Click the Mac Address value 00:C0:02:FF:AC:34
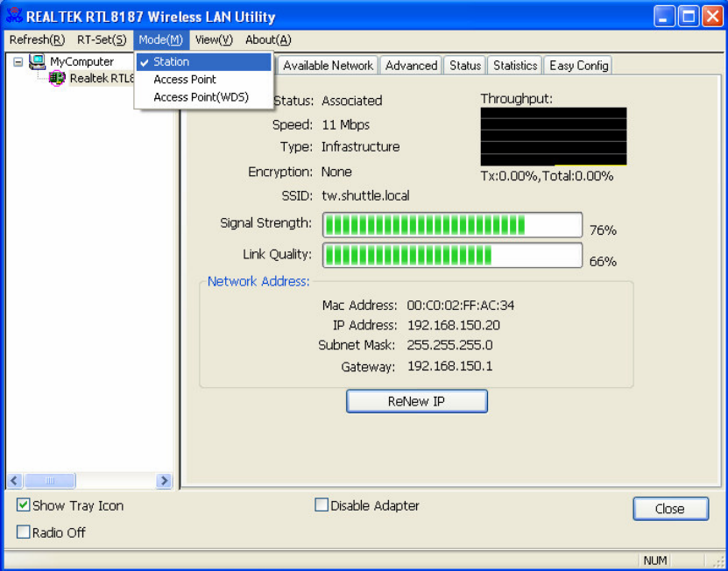Image resolution: width=728 pixels, height=571 pixels. click(x=461, y=305)
